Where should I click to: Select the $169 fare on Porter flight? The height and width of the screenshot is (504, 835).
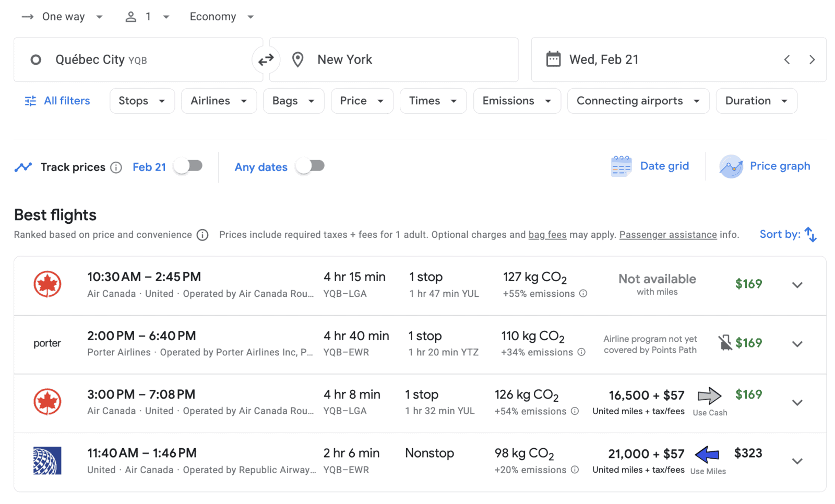click(x=748, y=343)
